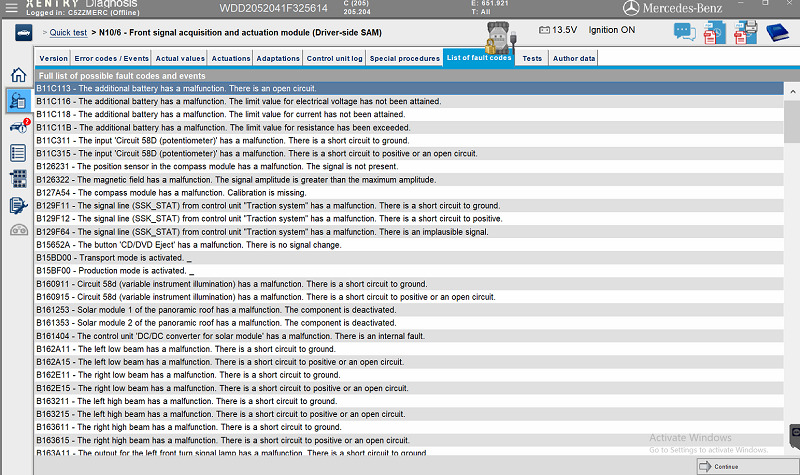This screenshot has height=475, width=800.
Task: Click the Continue button
Action: (747, 466)
